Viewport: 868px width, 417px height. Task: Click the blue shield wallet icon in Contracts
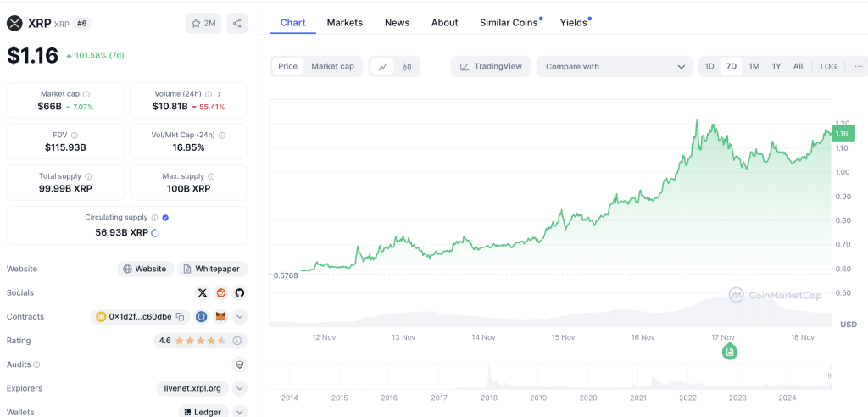(202, 317)
